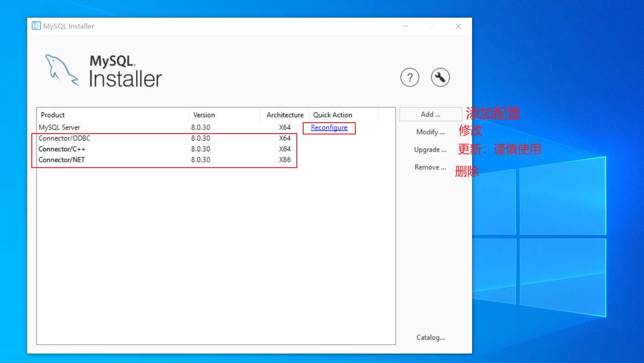This screenshot has width=644, height=363.
Task: Click version 8.0.30 of Connector/C++
Action: 201,149
